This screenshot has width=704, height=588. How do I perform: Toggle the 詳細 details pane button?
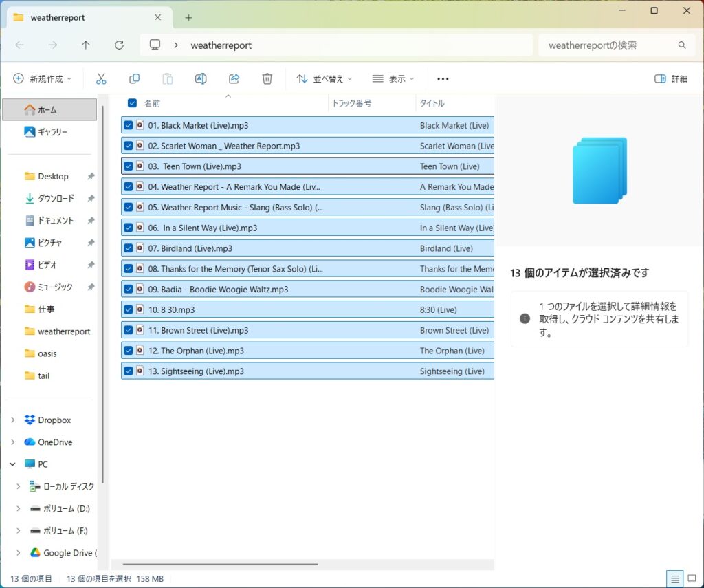click(671, 79)
